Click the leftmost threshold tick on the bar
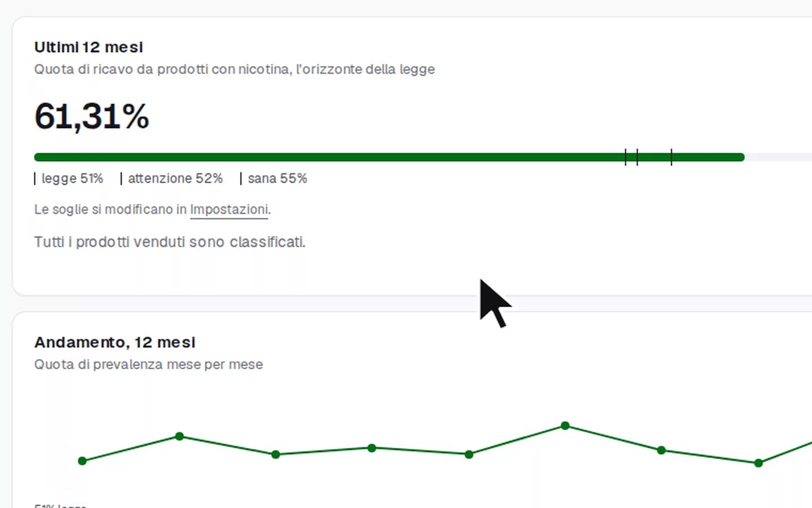 coord(625,157)
